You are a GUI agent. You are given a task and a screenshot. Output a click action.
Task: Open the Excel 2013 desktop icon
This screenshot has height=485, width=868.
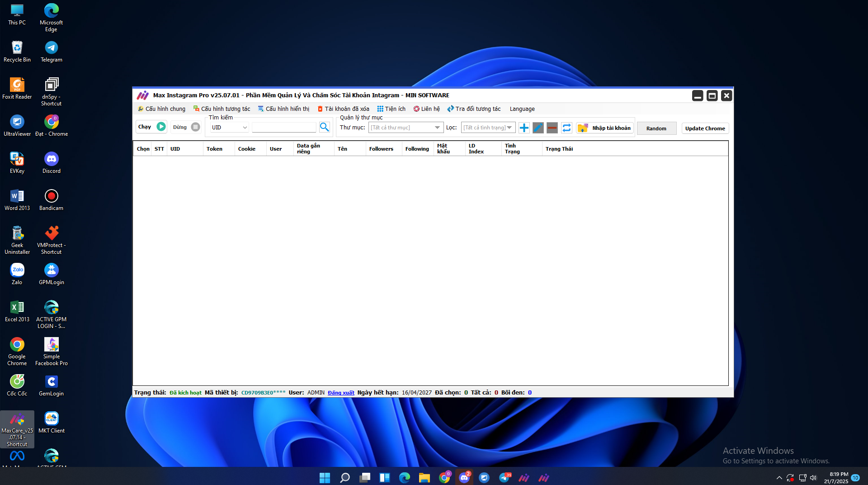pyautogui.click(x=17, y=311)
